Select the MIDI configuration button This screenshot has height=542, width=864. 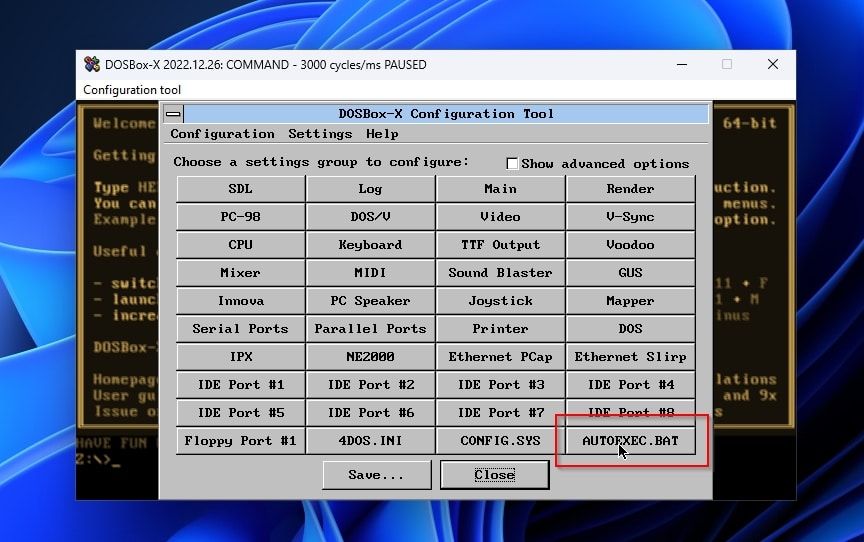point(370,273)
